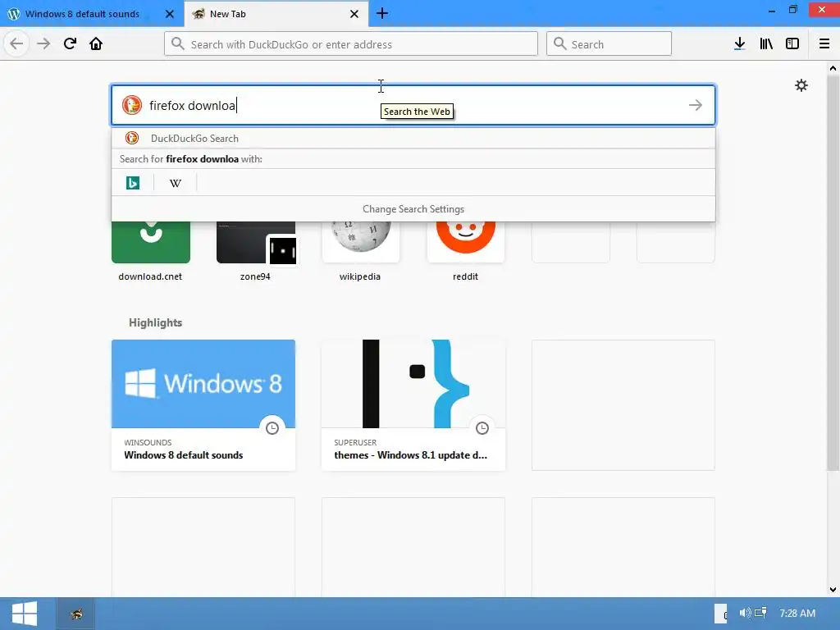Open the zone94 top site tile
This screenshot has width=840, height=630.
(256, 242)
